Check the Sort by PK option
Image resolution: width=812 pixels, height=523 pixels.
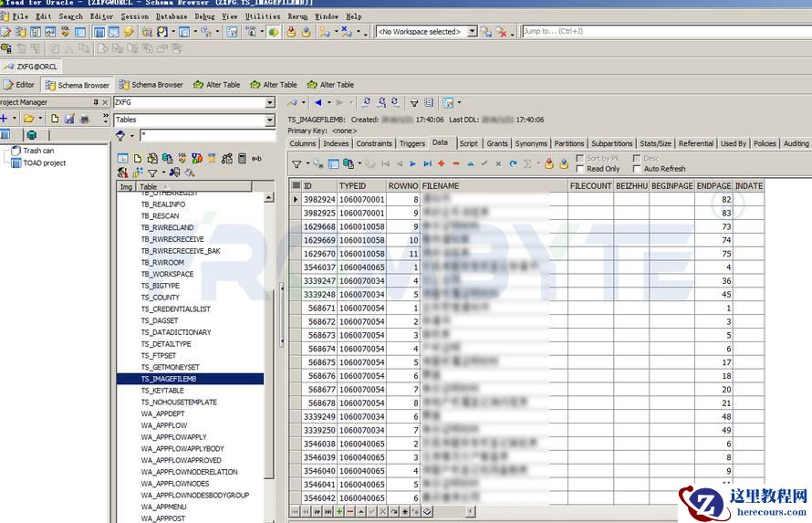tap(580, 158)
